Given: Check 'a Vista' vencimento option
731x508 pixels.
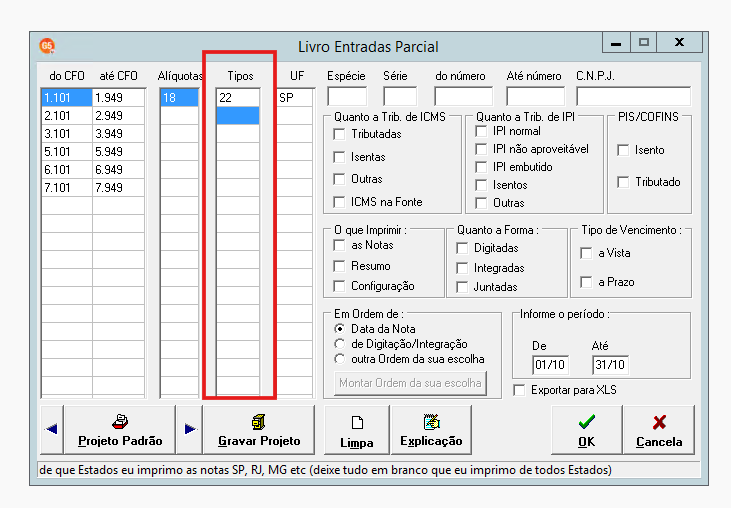Looking at the screenshot, I should pyautogui.click(x=586, y=253).
